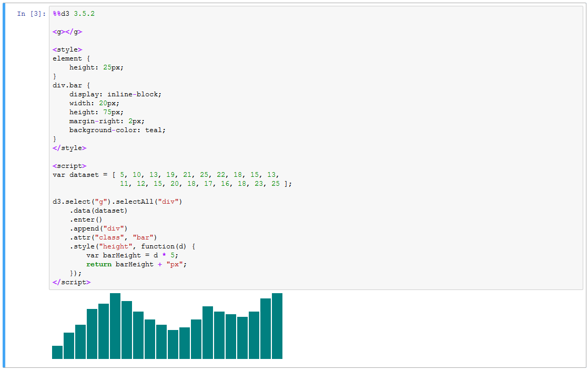Click 'background-color: teal;' line
Image resolution: width=588 pixels, height=370 pixels.
point(117,130)
